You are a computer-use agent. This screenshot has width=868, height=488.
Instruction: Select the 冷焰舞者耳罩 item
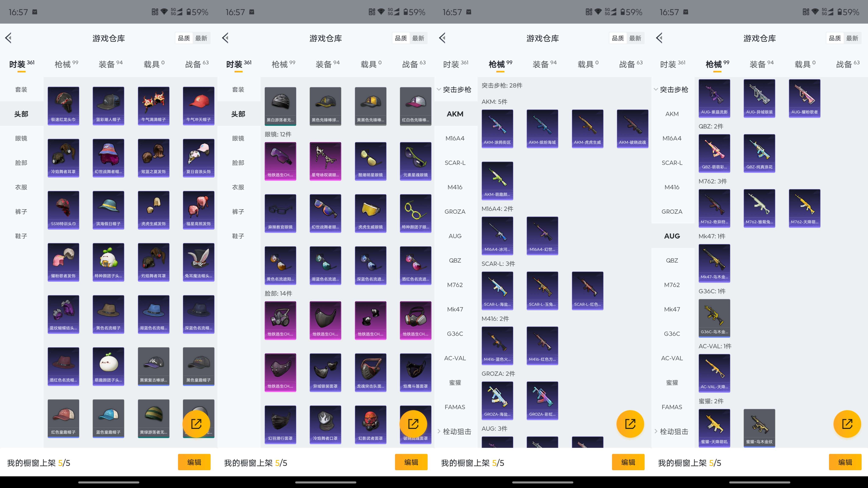tap(63, 158)
